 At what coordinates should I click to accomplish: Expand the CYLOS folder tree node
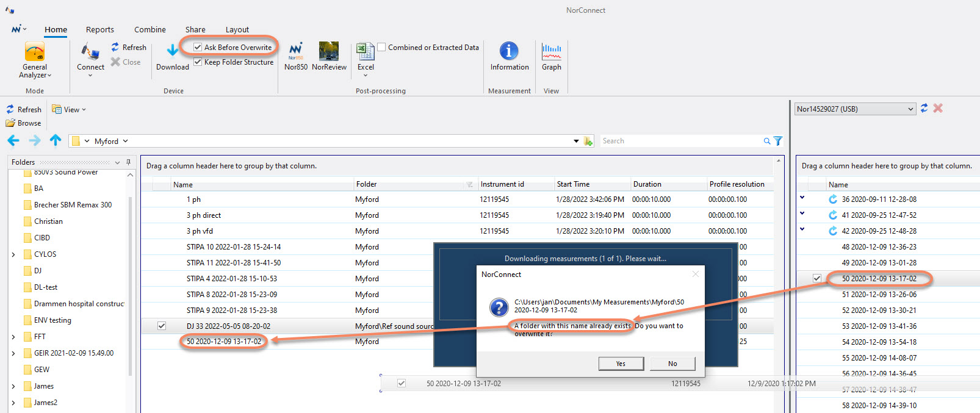click(x=13, y=254)
